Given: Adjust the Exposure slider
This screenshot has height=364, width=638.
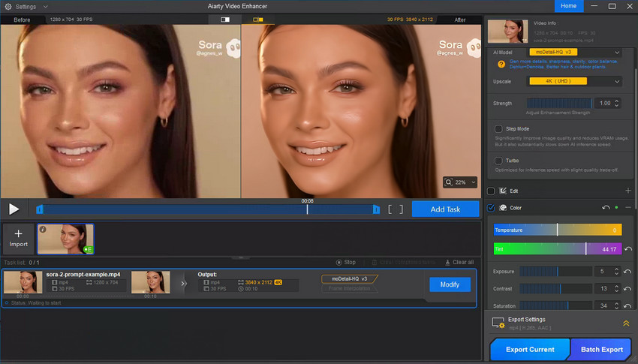Looking at the screenshot, I should tap(555, 271).
